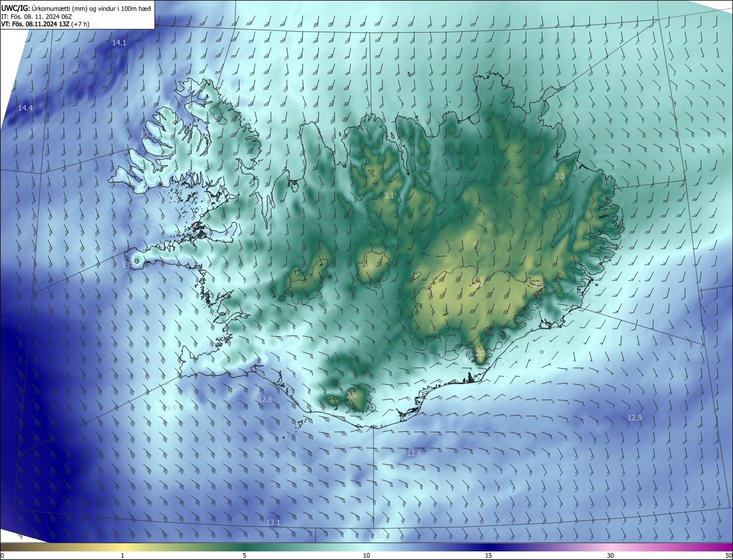733x560 pixels.
Task: Click the 5 tick label on the colour scale
Action: 245,555
